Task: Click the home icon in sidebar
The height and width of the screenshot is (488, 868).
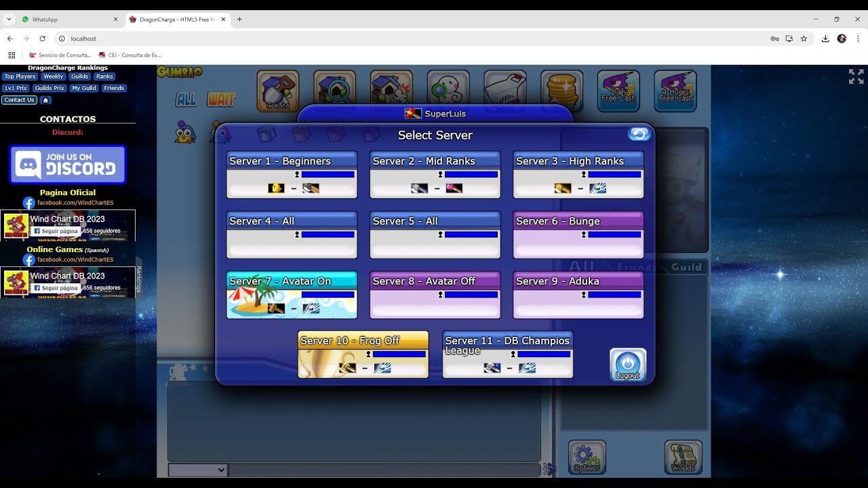Action: (45, 100)
